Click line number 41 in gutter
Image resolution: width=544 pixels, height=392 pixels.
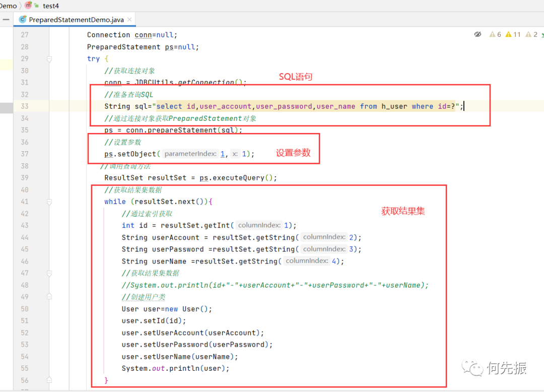tap(25, 202)
